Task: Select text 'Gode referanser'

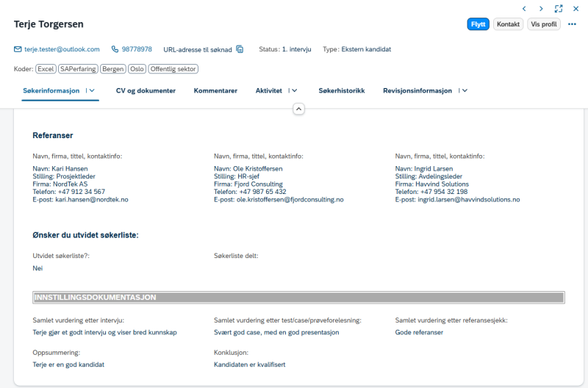Action: (x=419, y=332)
